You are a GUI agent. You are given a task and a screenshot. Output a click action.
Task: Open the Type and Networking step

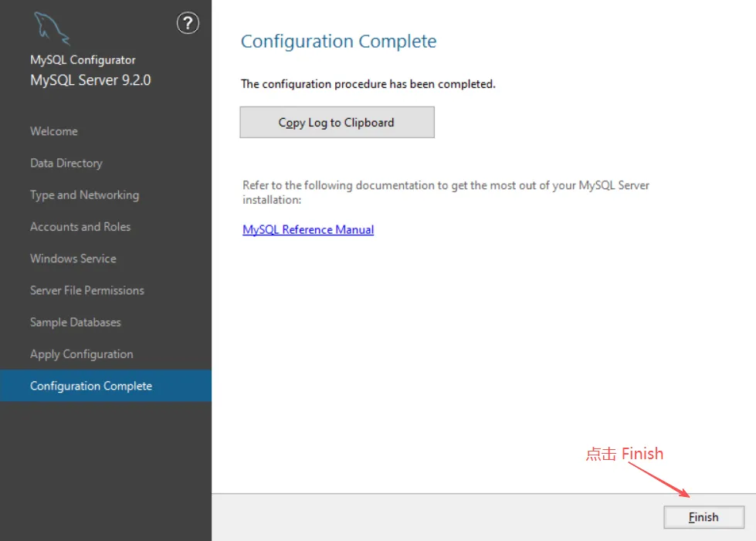pyautogui.click(x=84, y=195)
